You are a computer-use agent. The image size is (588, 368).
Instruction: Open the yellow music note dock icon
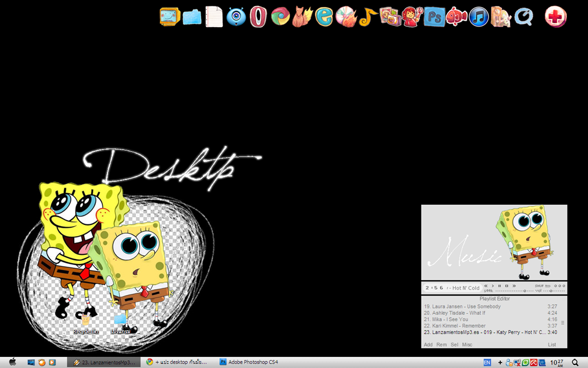368,17
